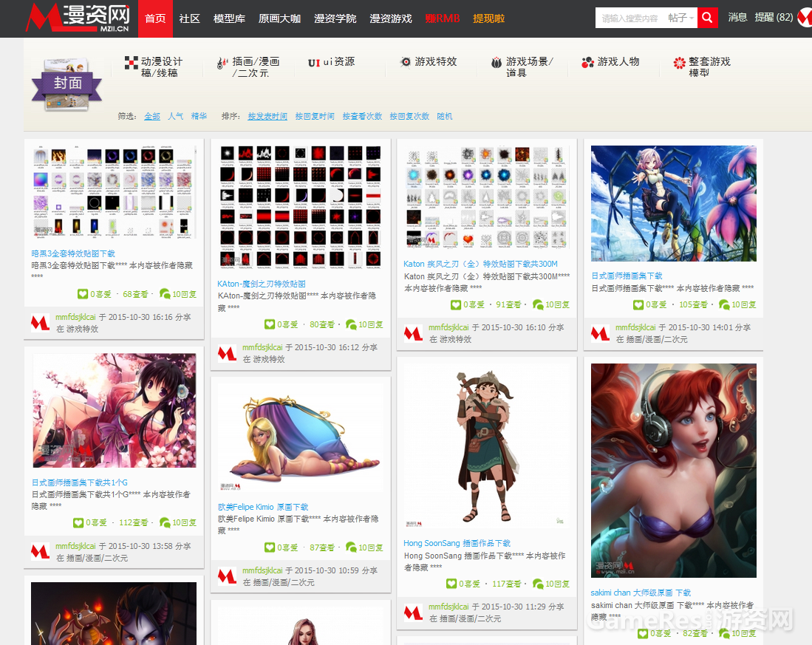812x645 pixels.
Task: Open 社区 in the top navigation
Action: click(x=190, y=18)
